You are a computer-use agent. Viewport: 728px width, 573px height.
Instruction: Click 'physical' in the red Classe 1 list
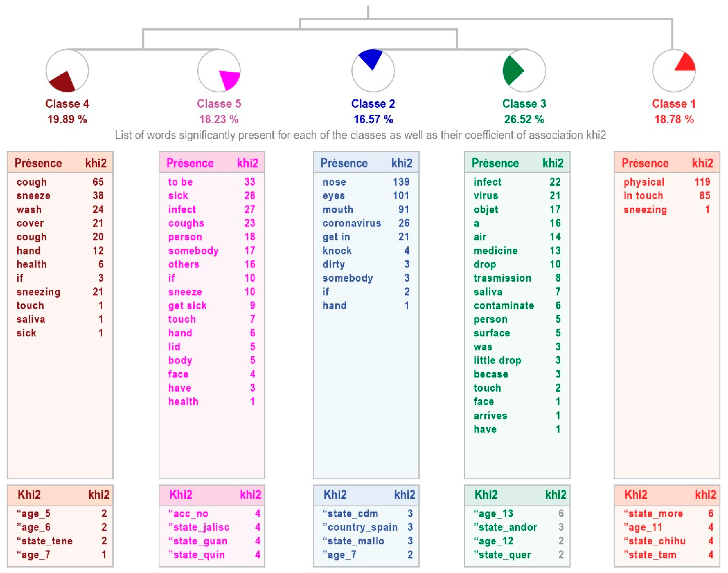point(643,182)
